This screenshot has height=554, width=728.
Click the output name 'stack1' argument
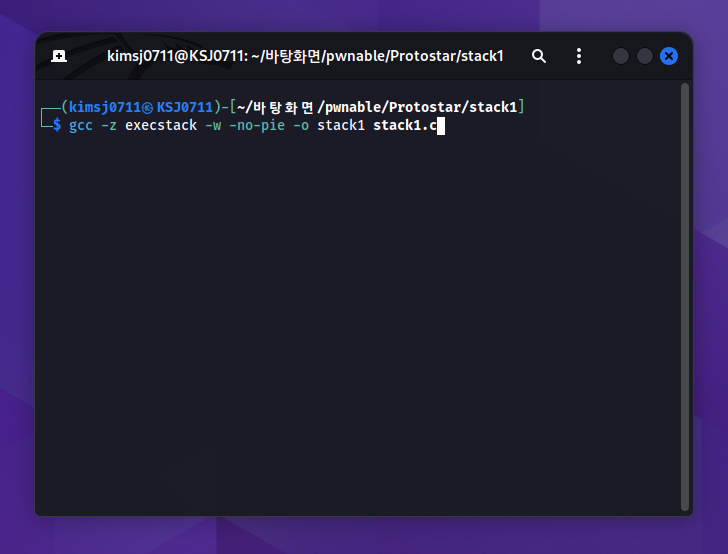[x=341, y=125]
